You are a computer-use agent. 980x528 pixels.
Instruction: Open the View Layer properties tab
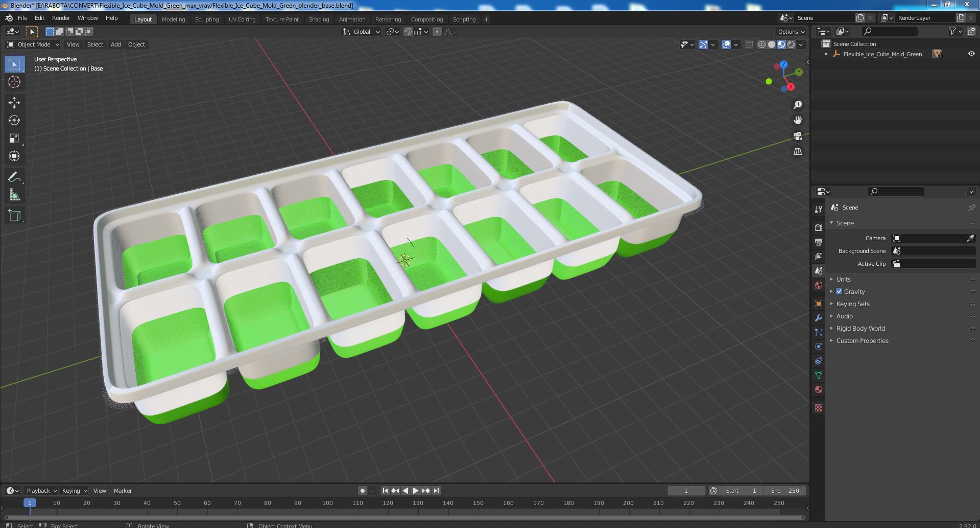(x=819, y=256)
